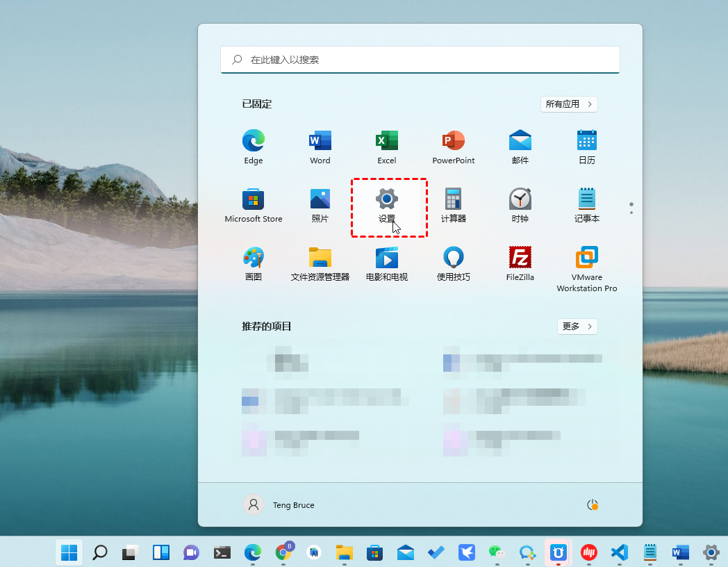
Task: Open Search from the taskbar
Action: (100, 552)
